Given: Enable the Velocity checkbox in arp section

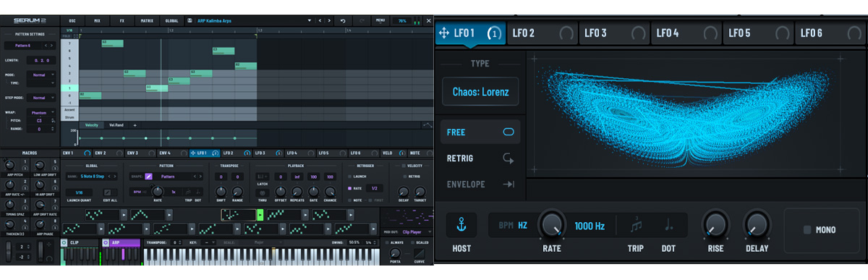Looking at the screenshot, I should tap(404, 166).
